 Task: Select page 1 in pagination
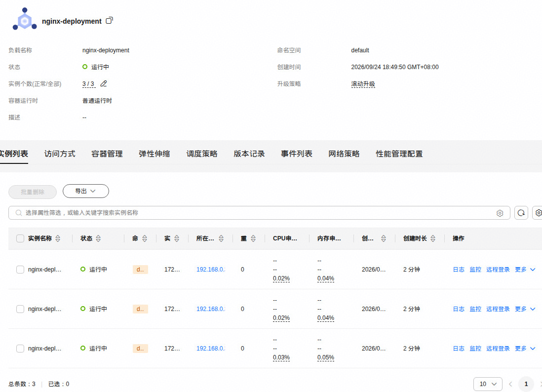[526, 384]
